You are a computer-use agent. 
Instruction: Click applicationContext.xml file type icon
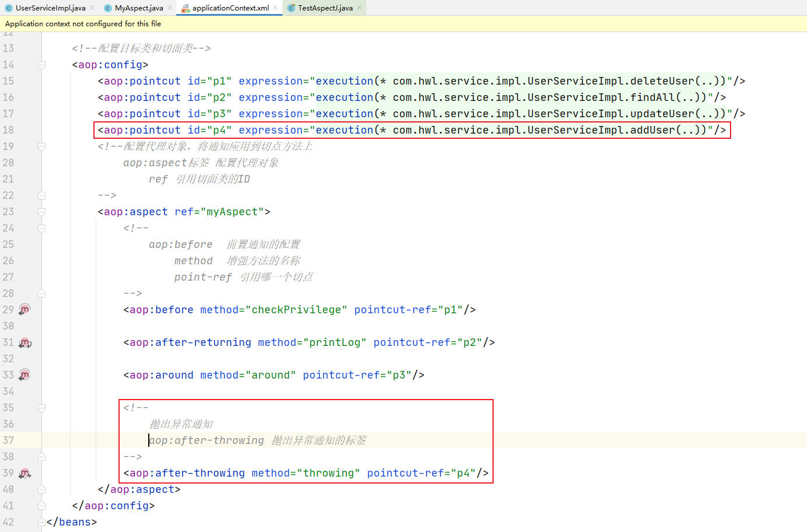[186, 8]
